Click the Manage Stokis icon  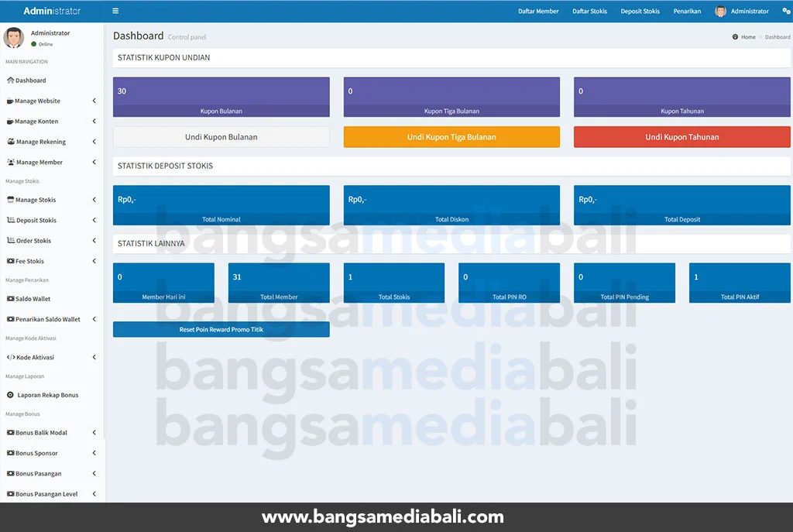tap(10, 200)
